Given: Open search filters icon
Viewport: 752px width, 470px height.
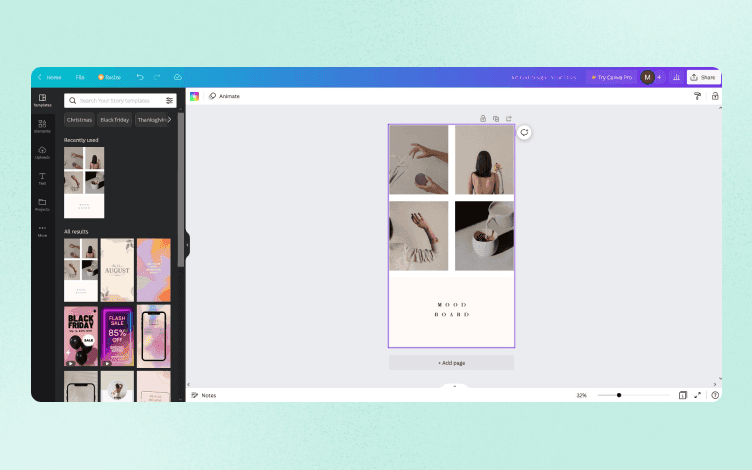Looking at the screenshot, I should pos(169,101).
